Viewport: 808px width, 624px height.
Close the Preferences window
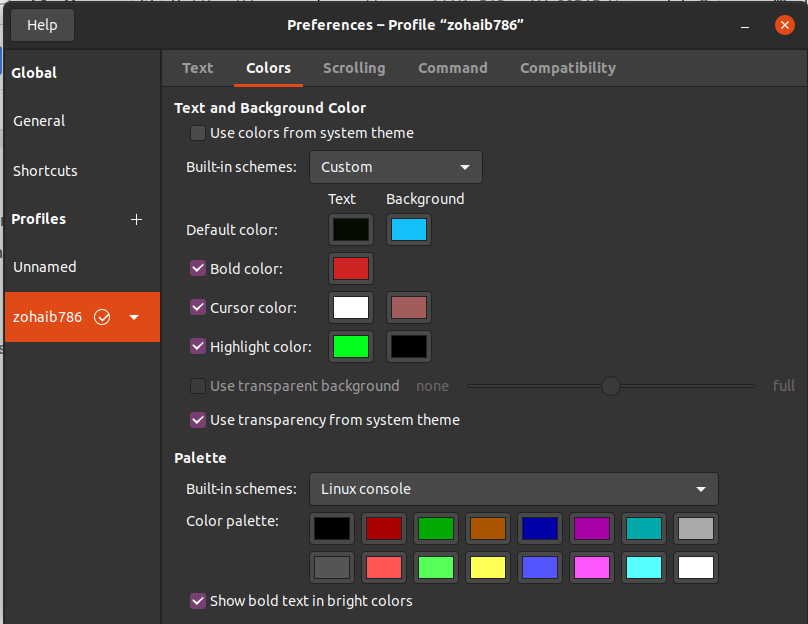(783, 25)
